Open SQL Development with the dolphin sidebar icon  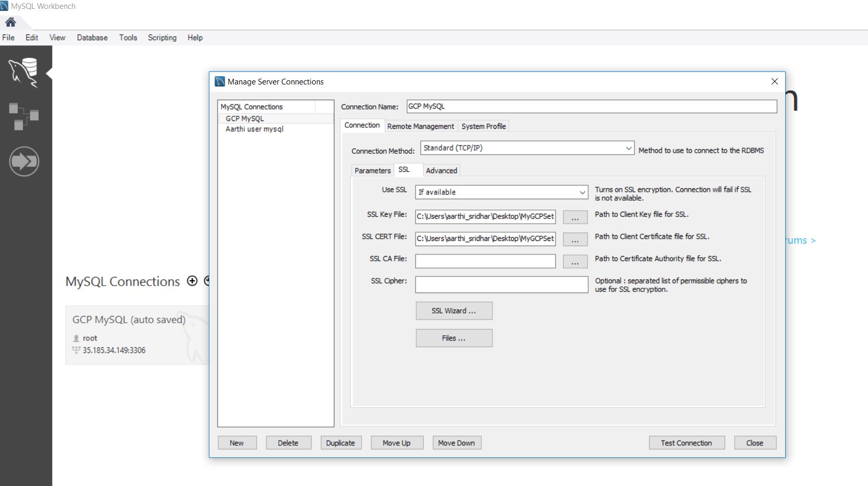(24, 73)
